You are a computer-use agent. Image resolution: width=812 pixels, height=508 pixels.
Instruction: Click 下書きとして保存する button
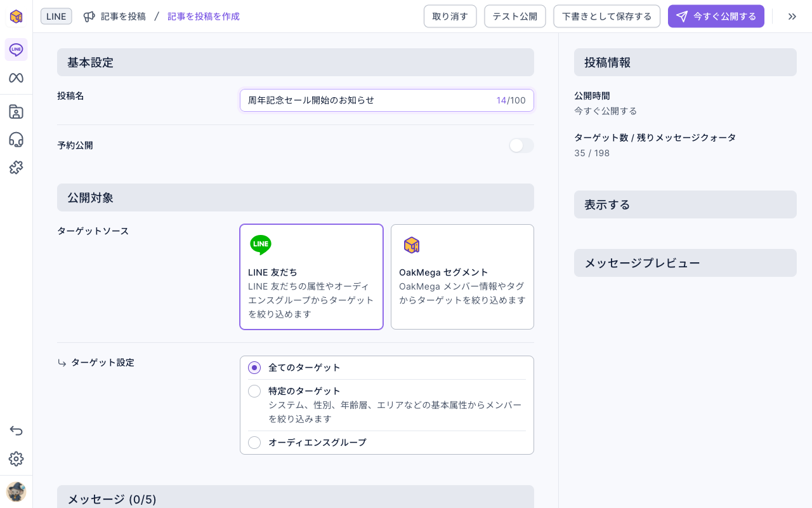(x=607, y=17)
